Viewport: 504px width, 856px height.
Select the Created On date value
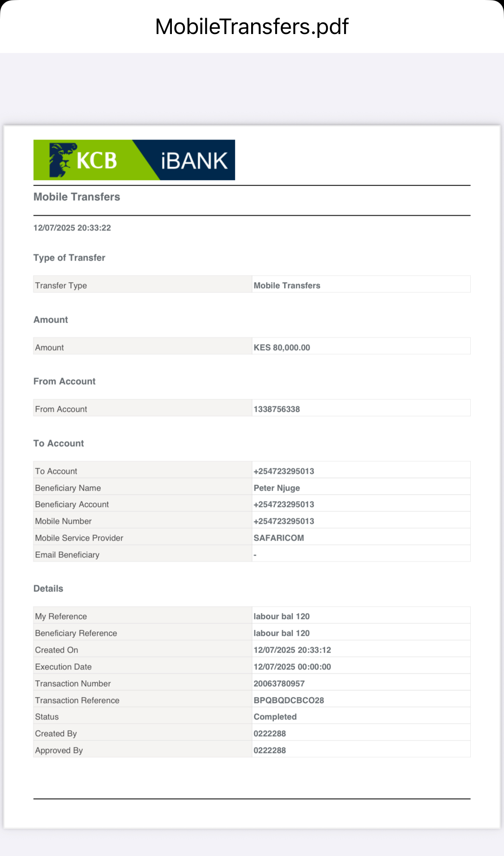(292, 650)
